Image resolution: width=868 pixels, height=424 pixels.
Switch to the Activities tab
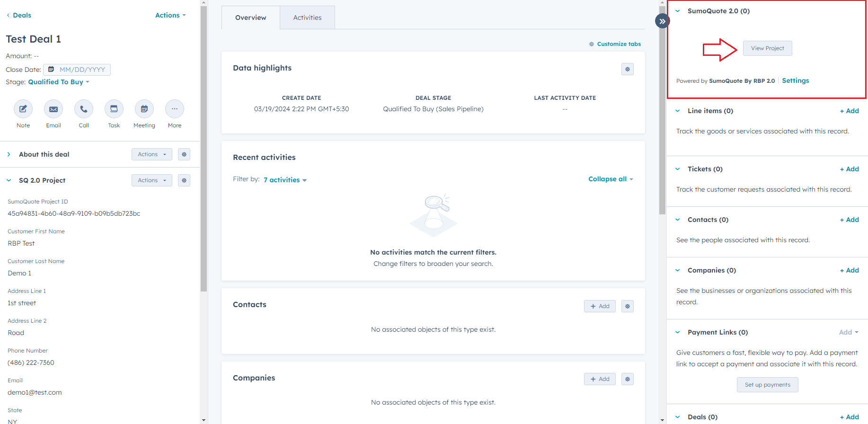[x=308, y=18]
